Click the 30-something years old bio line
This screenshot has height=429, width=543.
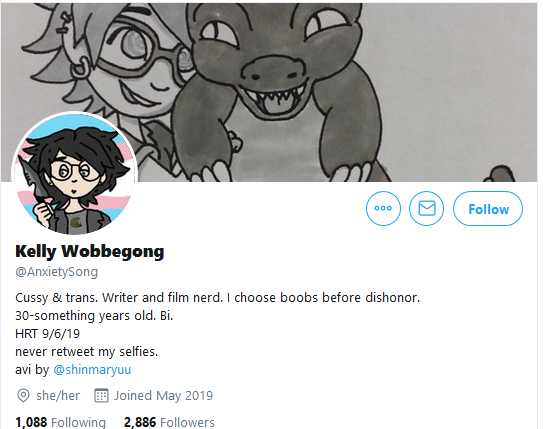click(x=94, y=316)
